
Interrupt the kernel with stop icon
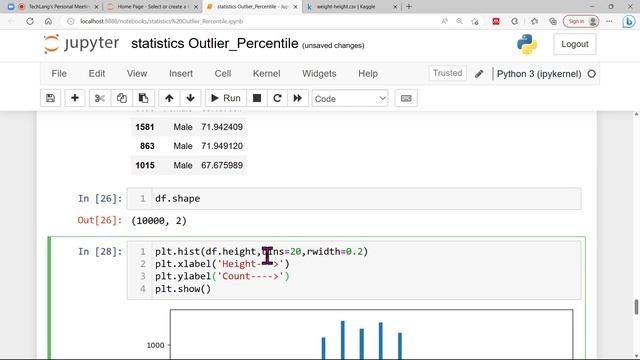(x=257, y=98)
